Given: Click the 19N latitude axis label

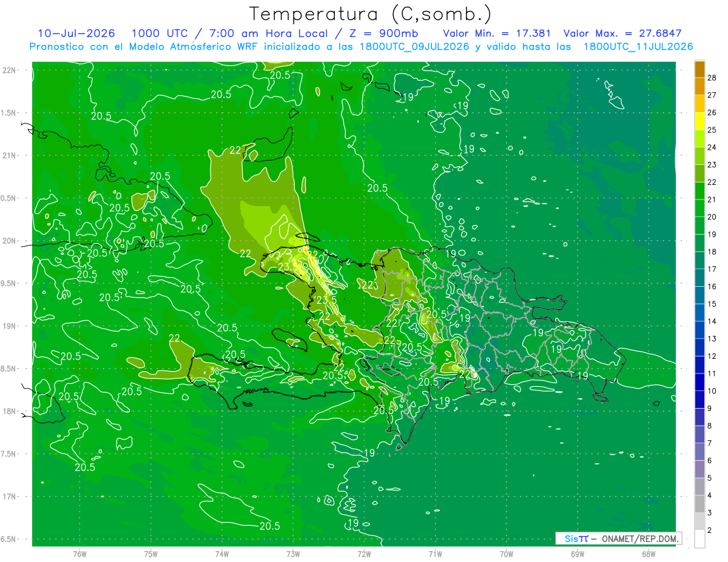Looking at the screenshot, I should (10, 326).
